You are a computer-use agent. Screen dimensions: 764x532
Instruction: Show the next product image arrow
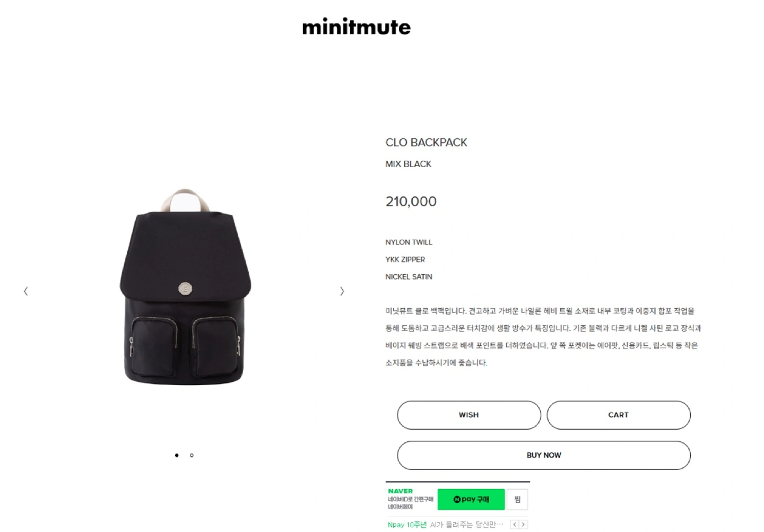coord(342,291)
